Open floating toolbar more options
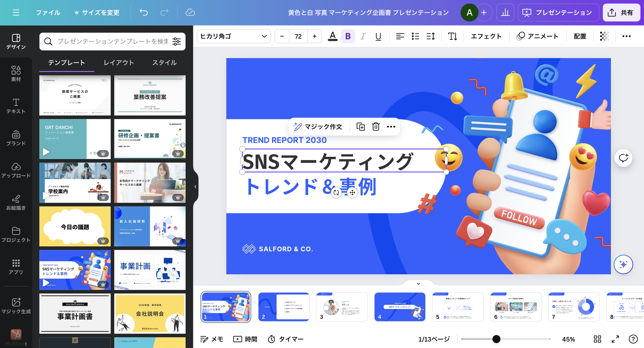The height and width of the screenshot is (348, 644). point(391,127)
